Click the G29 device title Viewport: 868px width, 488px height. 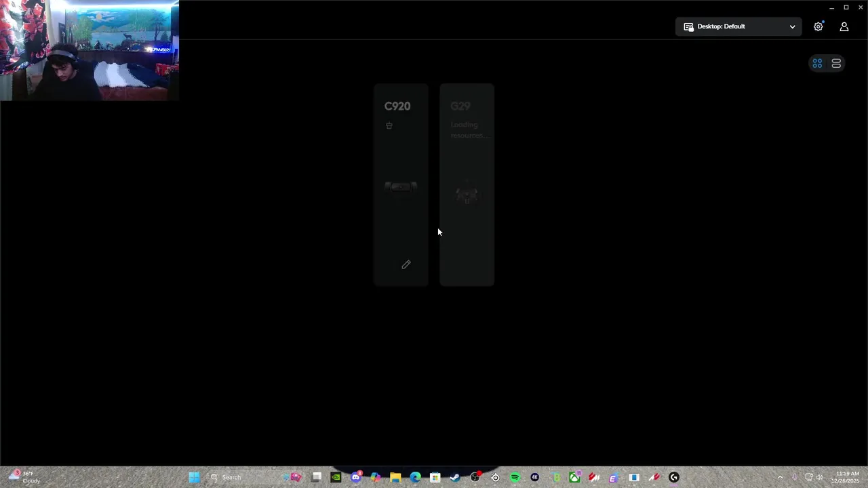460,106
